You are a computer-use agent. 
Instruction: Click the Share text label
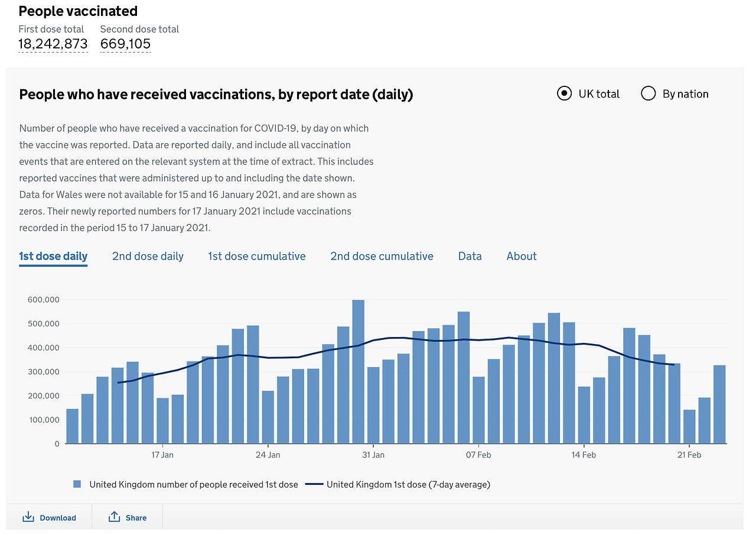click(136, 518)
